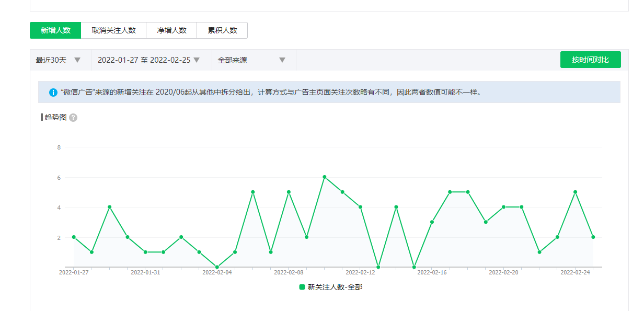
Task: Click the blue info icon in the notice
Action: pos(53,93)
